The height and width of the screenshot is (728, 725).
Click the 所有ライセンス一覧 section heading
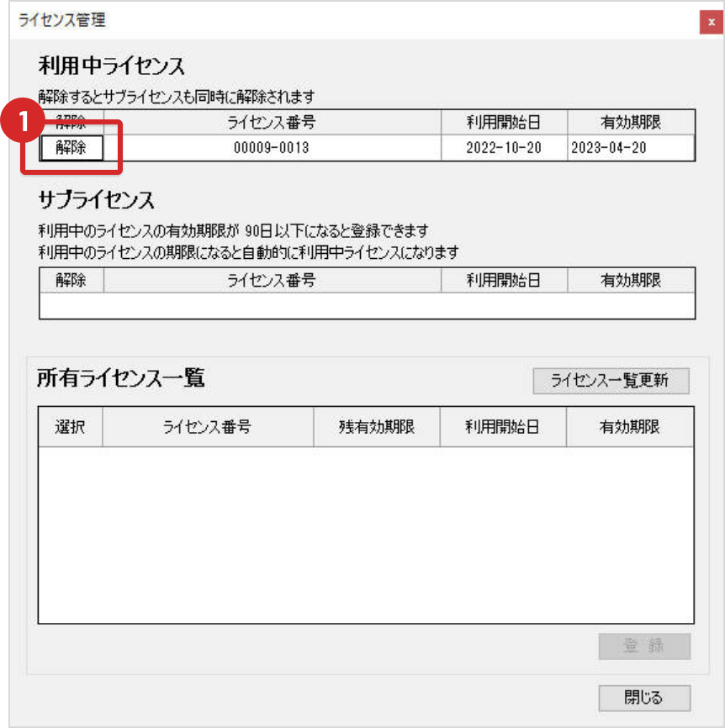[x=121, y=378]
